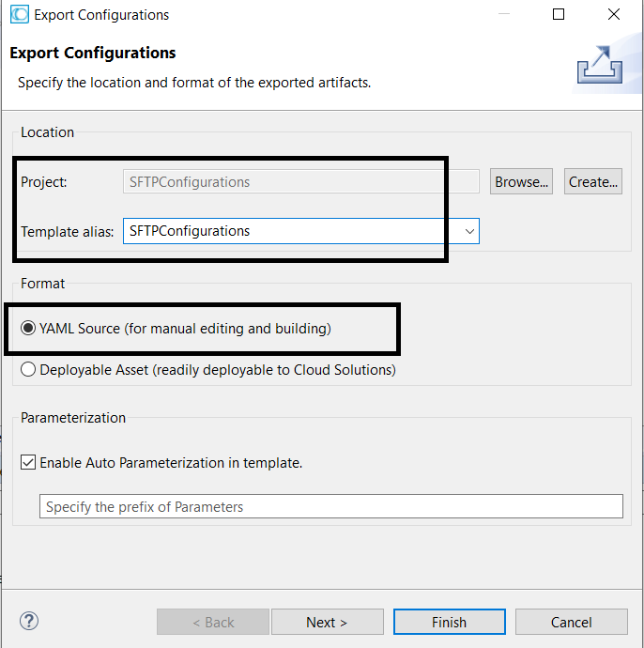Click the Export Configurations title bar text
This screenshot has width=644, height=648.
tap(101, 15)
